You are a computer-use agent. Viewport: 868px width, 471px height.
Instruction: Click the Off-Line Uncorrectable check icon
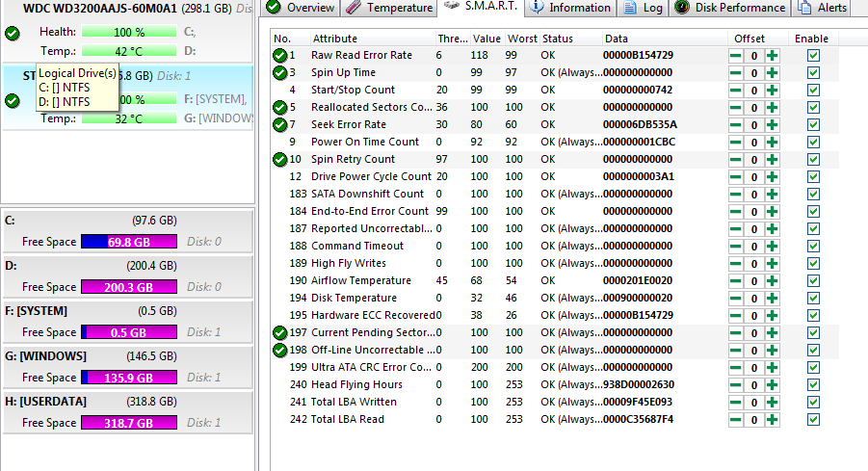[279, 350]
